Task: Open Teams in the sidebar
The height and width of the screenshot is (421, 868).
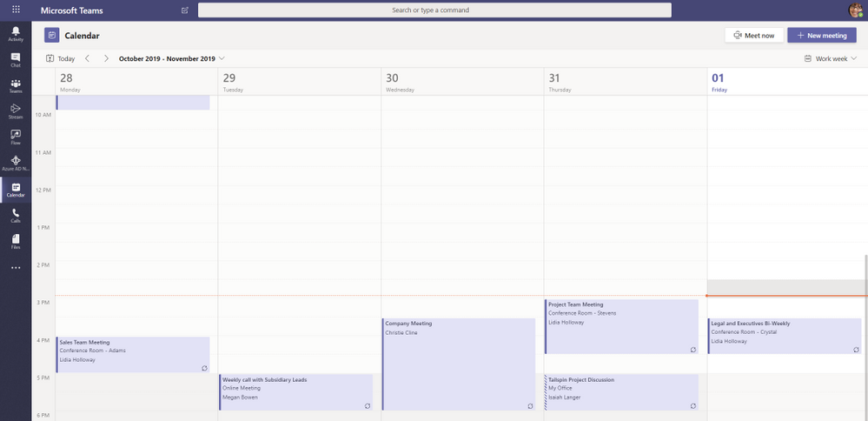Action: pos(16,86)
